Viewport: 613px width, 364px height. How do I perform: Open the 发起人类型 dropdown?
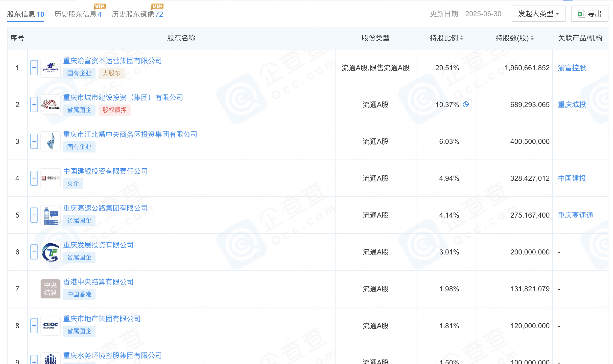tap(538, 14)
